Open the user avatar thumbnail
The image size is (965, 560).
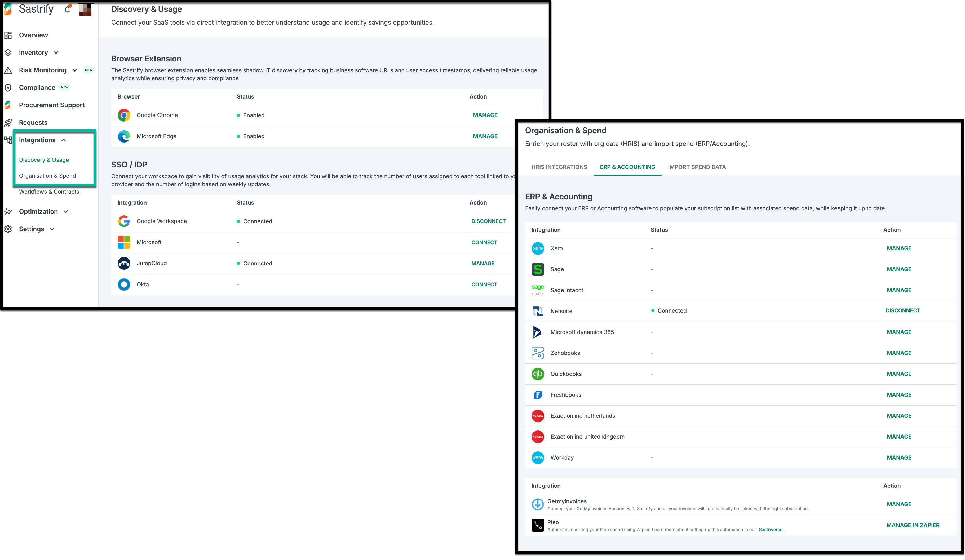click(85, 10)
